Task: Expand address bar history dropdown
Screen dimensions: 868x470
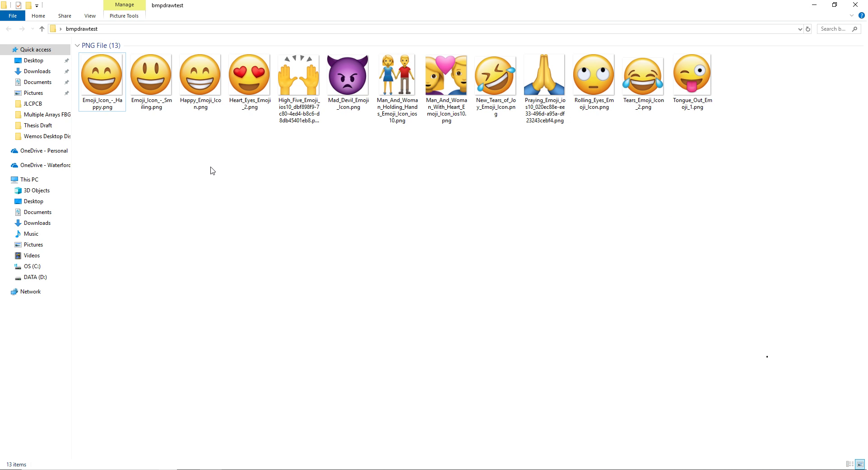Action: click(x=800, y=29)
